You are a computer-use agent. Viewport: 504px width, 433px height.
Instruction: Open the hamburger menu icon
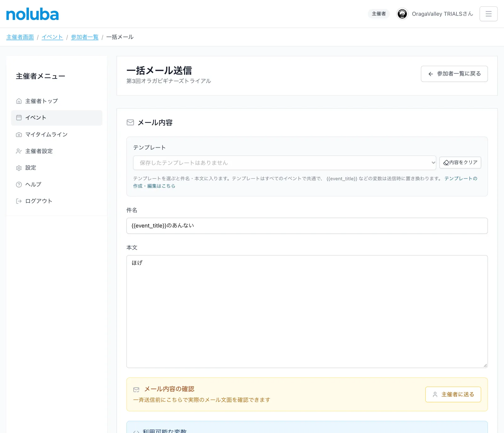click(x=488, y=14)
